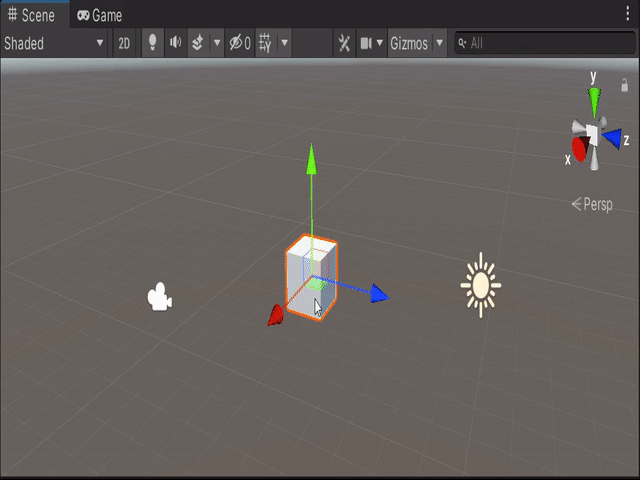Toggle scene lighting lightbulb
Image resolution: width=640 pixels, height=480 pixels.
click(152, 43)
